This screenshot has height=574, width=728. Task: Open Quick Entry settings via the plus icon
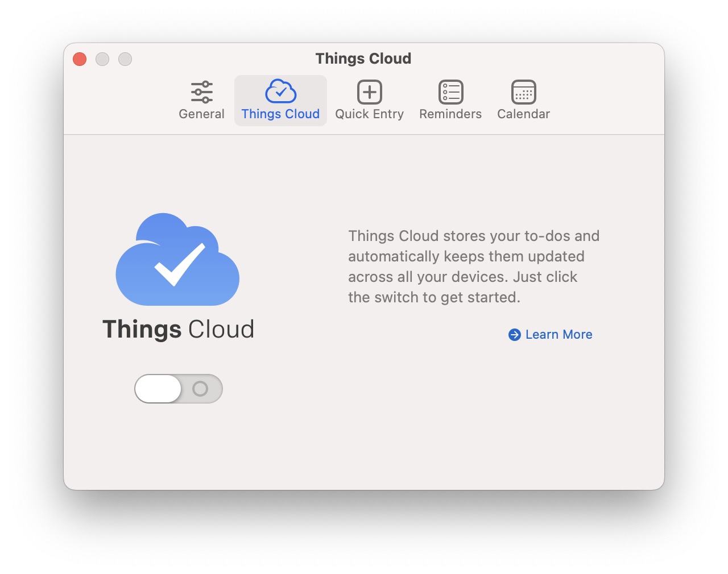[x=369, y=91]
